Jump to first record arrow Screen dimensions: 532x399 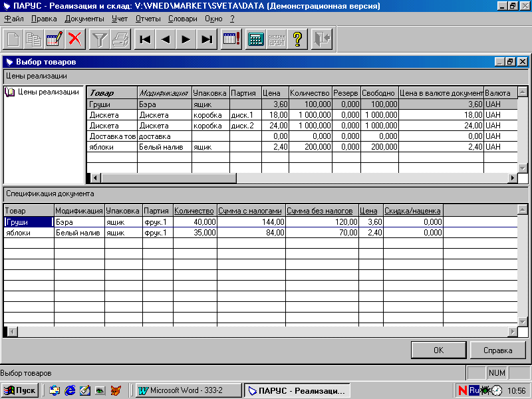point(145,39)
